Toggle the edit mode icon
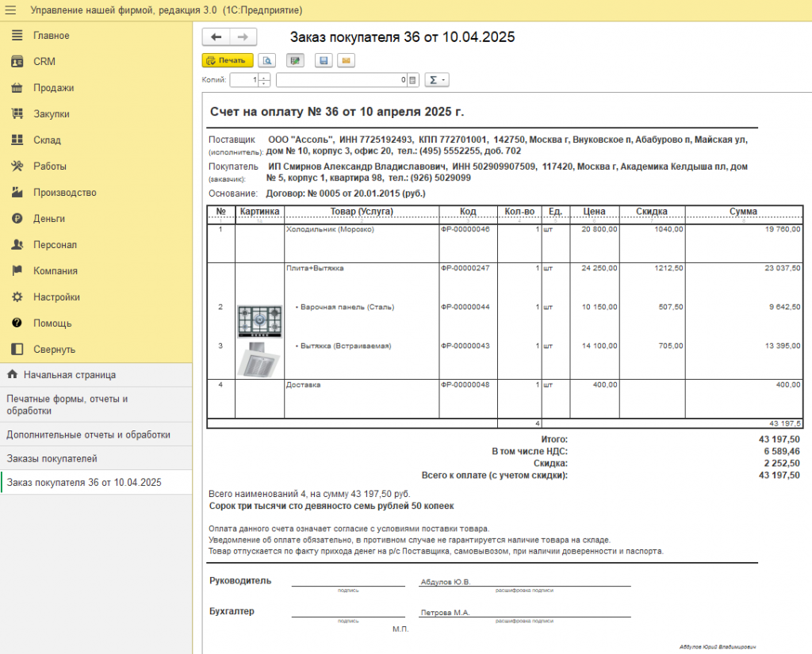 pos(295,60)
